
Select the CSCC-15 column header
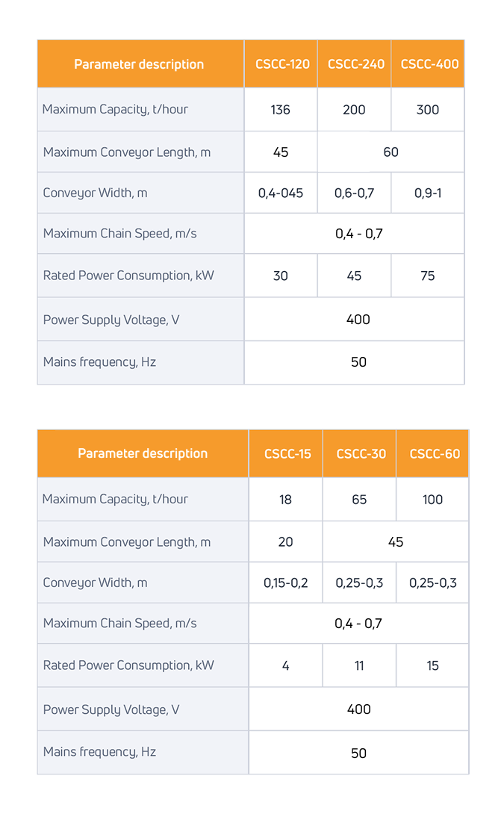(287, 454)
